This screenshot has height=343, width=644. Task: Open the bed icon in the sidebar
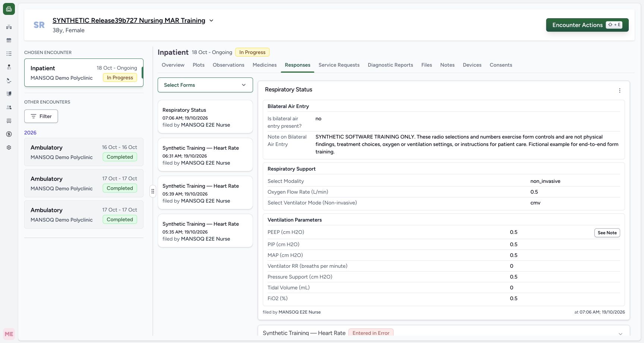[x=9, y=121]
